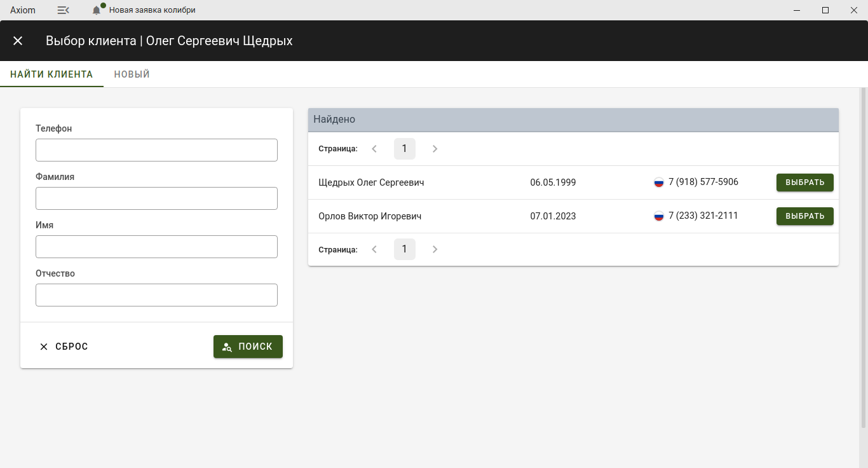Viewport: 868px width, 468px height.
Task: Click the Найдено results header
Action: pyautogui.click(x=573, y=120)
